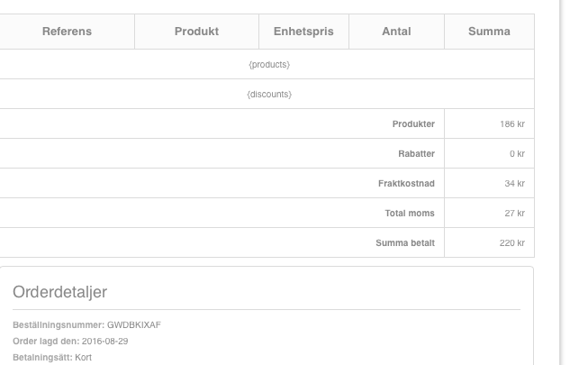This screenshot has height=365, width=588.
Task: Click the {products} placeholder row
Action: tap(268, 65)
